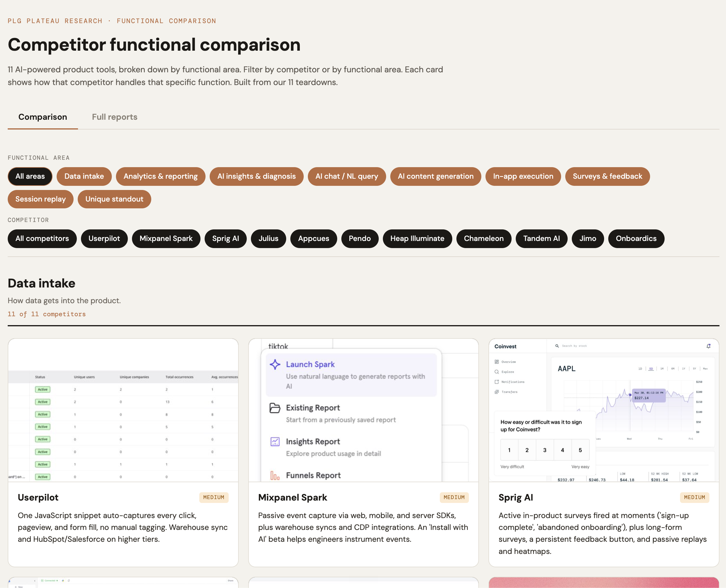Click the Userpilot card title
The height and width of the screenshot is (588, 726).
click(38, 498)
